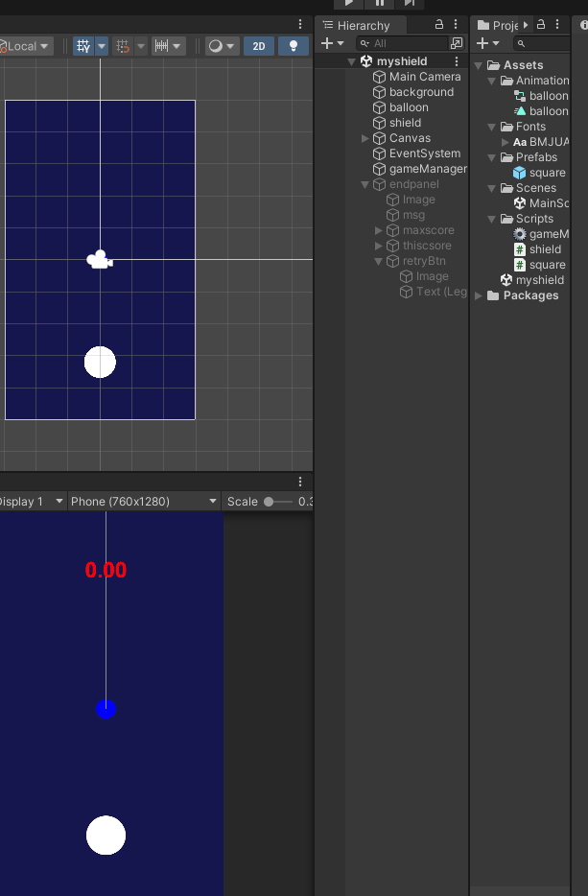Open the Scripts folder
This screenshot has height=896, width=588.
tap(527, 219)
